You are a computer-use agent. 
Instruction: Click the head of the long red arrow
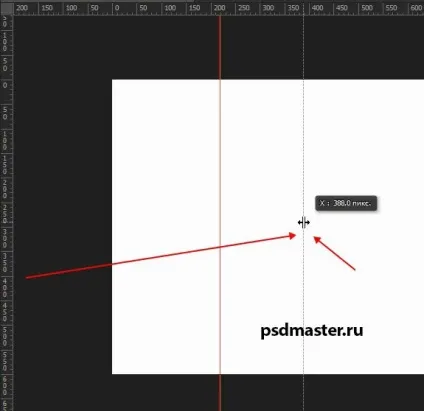tap(292, 236)
